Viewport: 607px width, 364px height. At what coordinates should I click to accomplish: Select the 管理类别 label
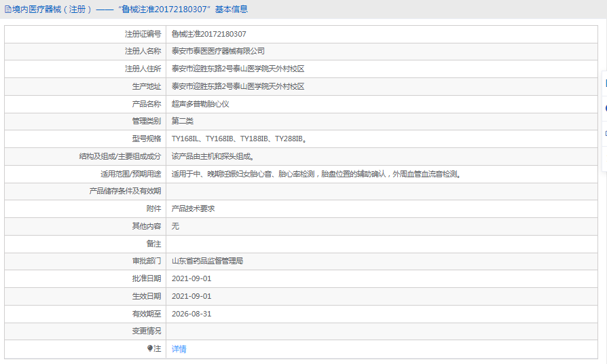point(147,121)
